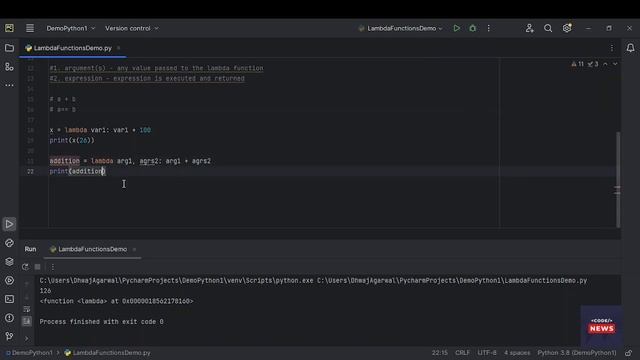Change CRLF line separator in status bar

click(x=462, y=353)
